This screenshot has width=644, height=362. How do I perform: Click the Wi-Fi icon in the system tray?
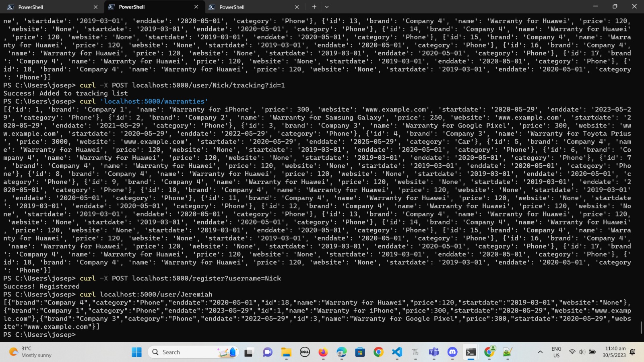pyautogui.click(x=572, y=351)
